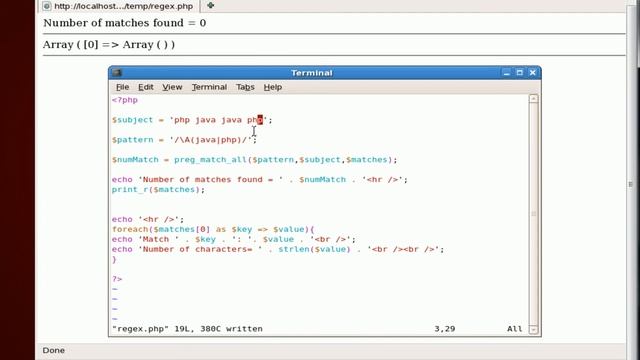This screenshot has height=360, width=640.
Task: Click the lone echo '<hr />' line
Action: pyautogui.click(x=148, y=220)
